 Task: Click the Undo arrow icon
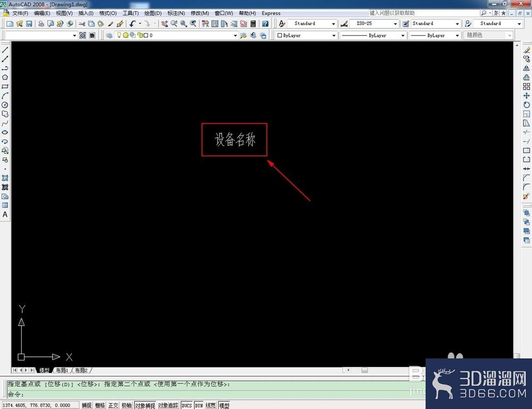click(132, 23)
